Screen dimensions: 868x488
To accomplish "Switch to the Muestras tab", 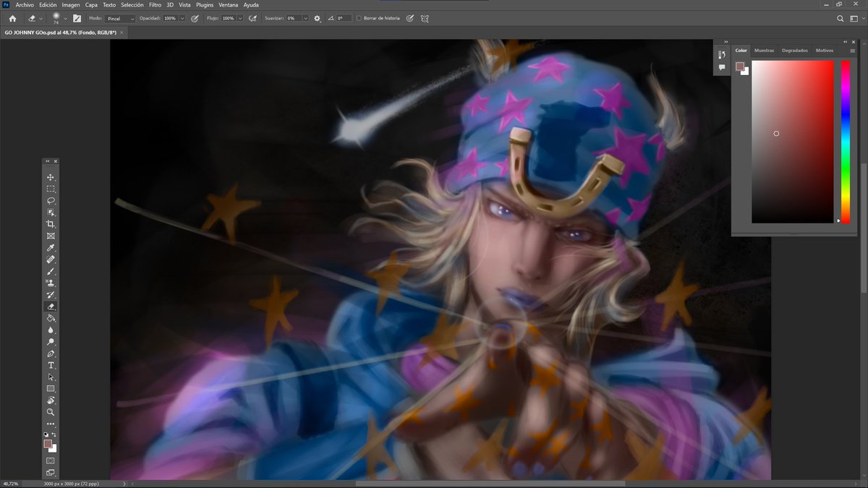I will click(x=764, y=51).
